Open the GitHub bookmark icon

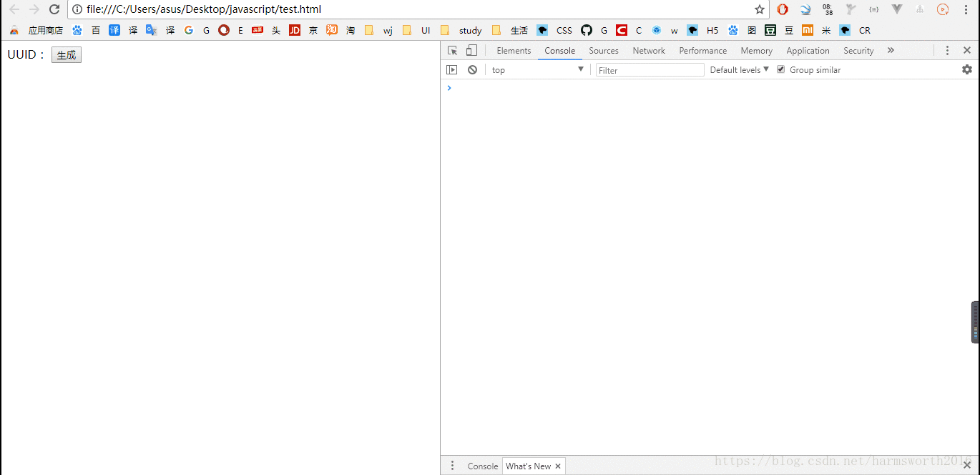(587, 30)
